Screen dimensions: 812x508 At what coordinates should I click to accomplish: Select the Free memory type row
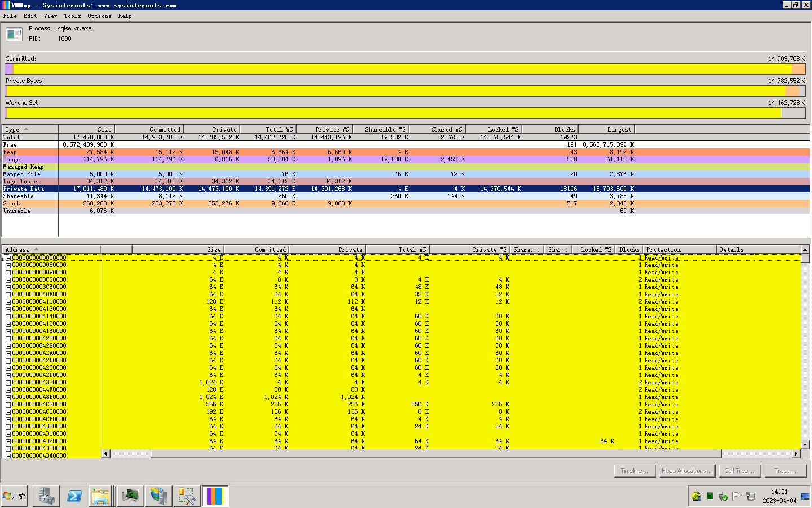pos(406,145)
